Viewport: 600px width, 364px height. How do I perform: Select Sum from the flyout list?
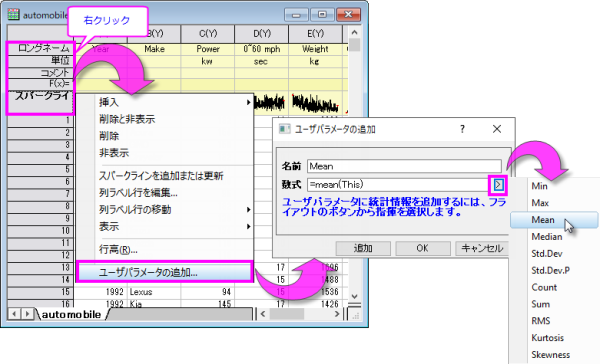tap(554, 304)
